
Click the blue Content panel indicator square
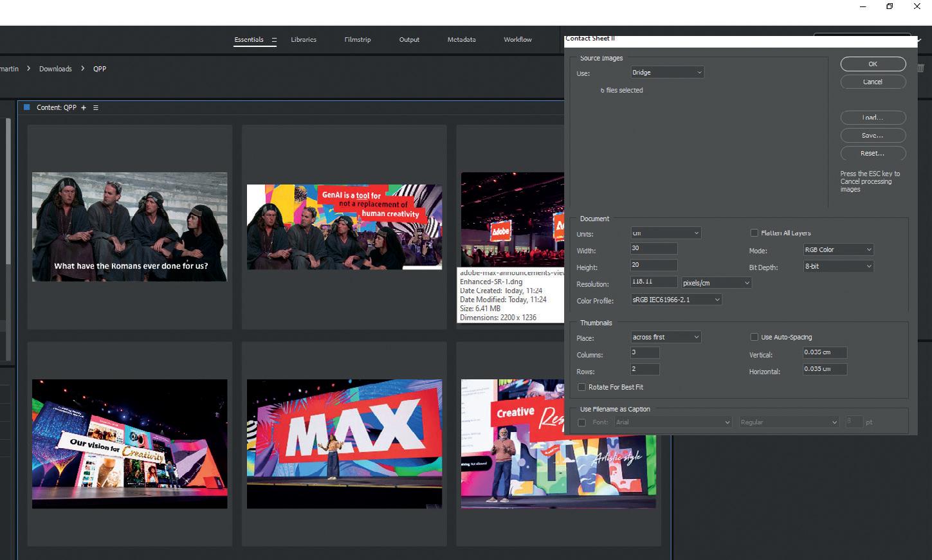pos(27,107)
